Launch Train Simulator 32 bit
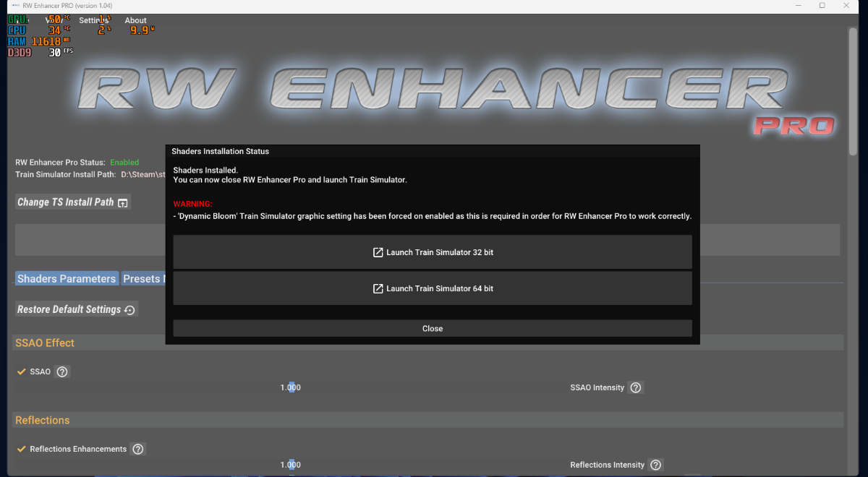The height and width of the screenshot is (477, 868). tap(433, 252)
